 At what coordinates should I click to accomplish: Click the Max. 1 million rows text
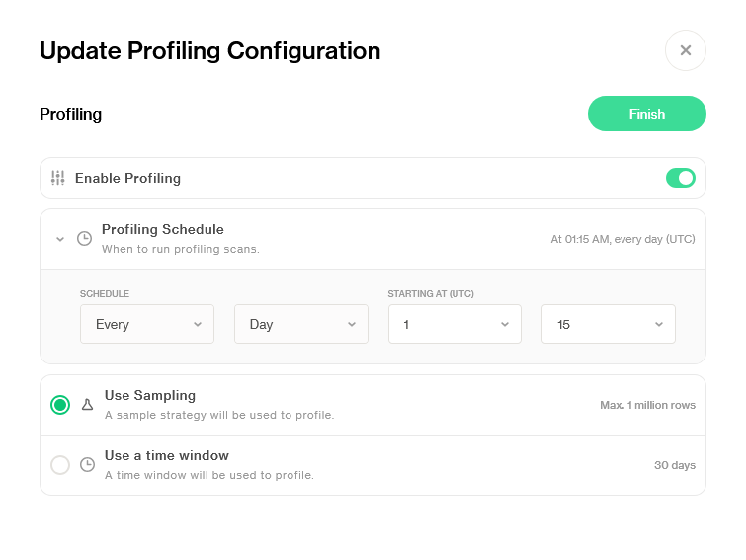point(647,405)
